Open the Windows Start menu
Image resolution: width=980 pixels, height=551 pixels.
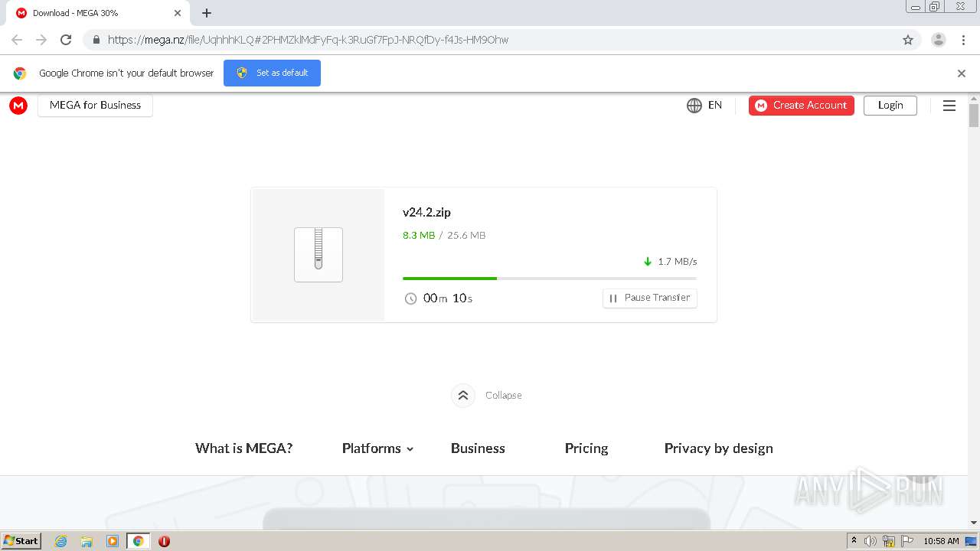tap(21, 541)
